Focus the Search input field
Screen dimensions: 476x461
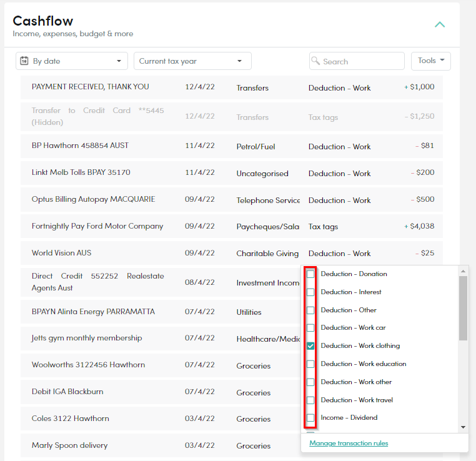click(357, 61)
